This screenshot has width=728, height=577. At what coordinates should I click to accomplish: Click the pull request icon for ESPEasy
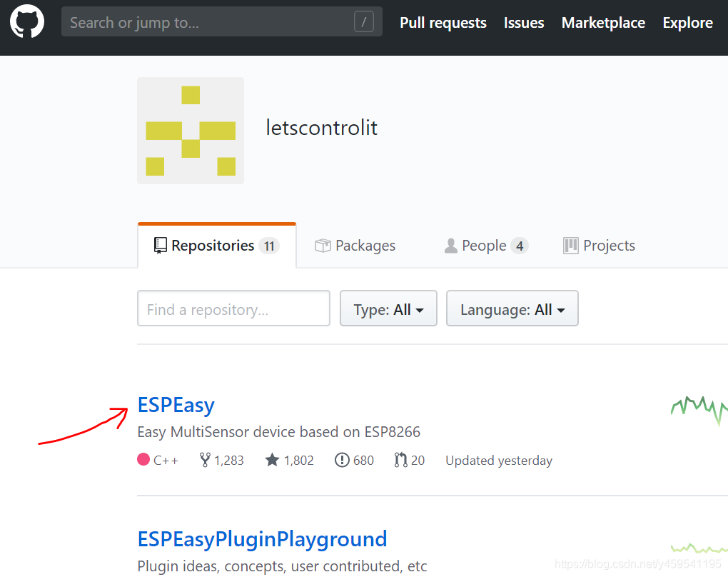click(400, 460)
